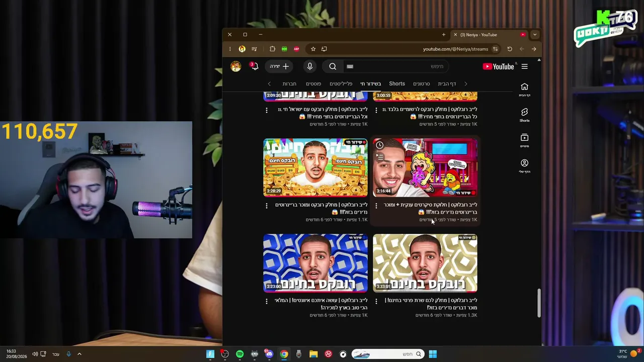Open the ABP AdBlock extension icon
This screenshot has height=362, width=644.
[x=296, y=49]
